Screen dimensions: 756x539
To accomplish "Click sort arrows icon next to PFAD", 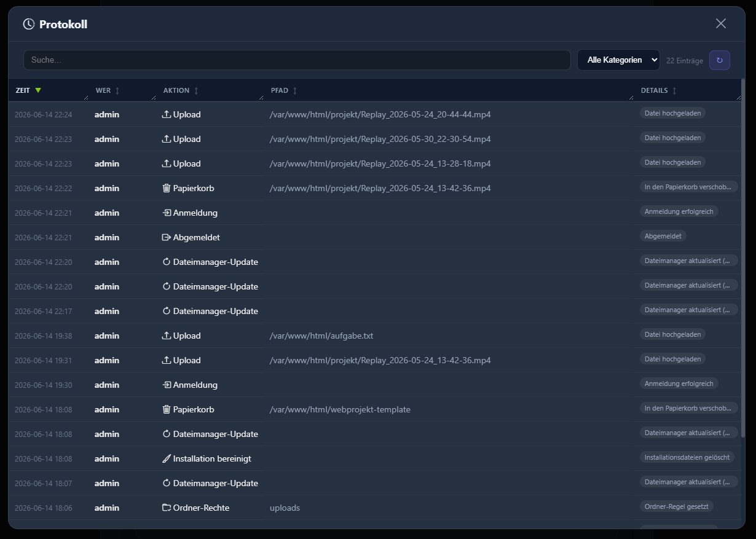I will pos(295,90).
